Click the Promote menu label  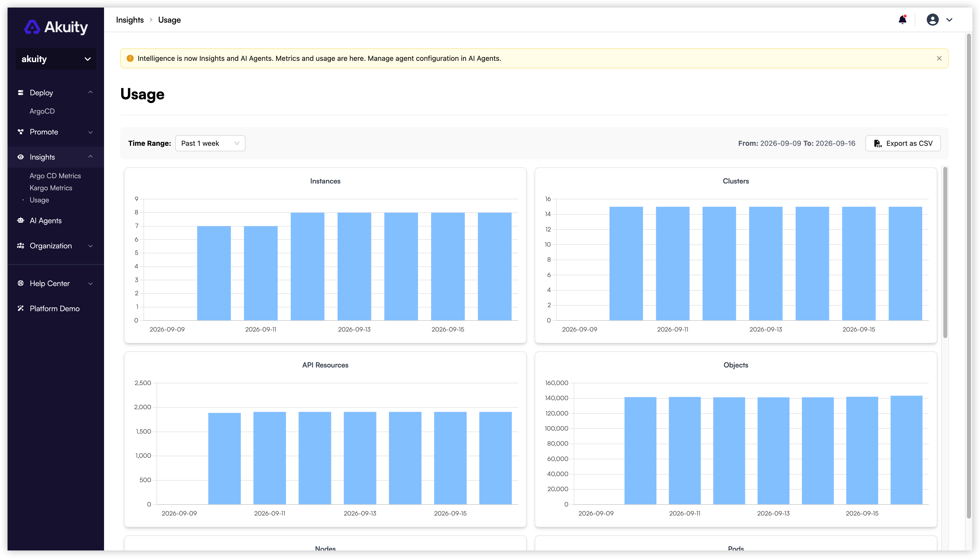(x=44, y=132)
